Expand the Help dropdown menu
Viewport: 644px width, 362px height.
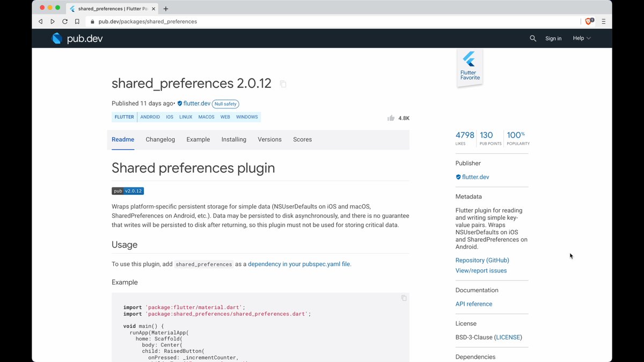pos(581,39)
